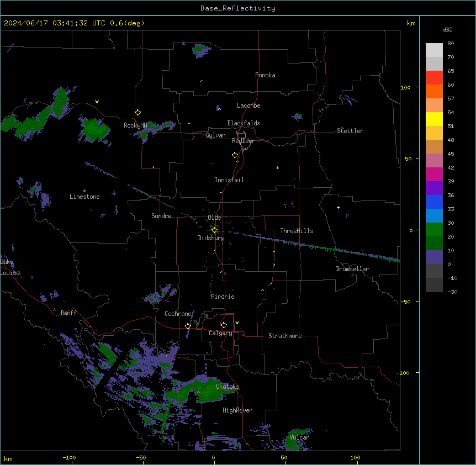Click the white caret marker west of Lacombe

[219, 109]
